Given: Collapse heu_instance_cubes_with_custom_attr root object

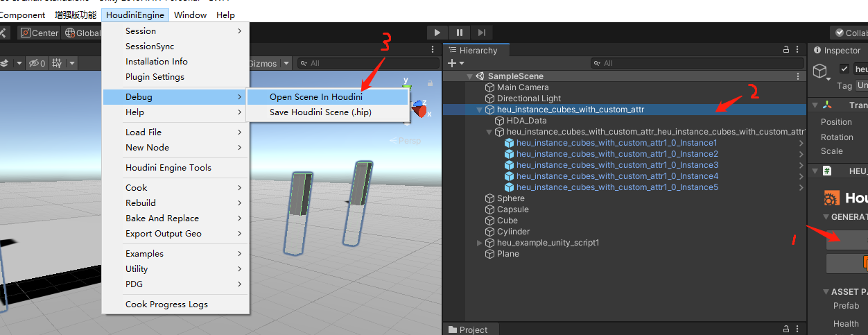Looking at the screenshot, I should click(x=479, y=110).
